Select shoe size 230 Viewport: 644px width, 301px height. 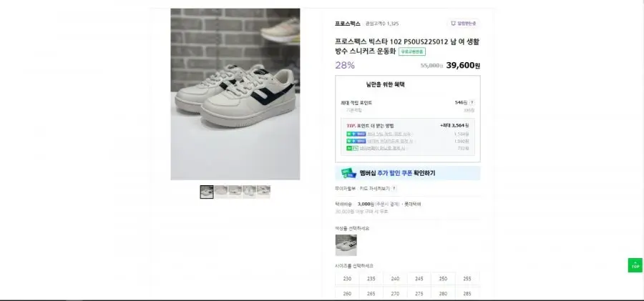(x=347, y=279)
